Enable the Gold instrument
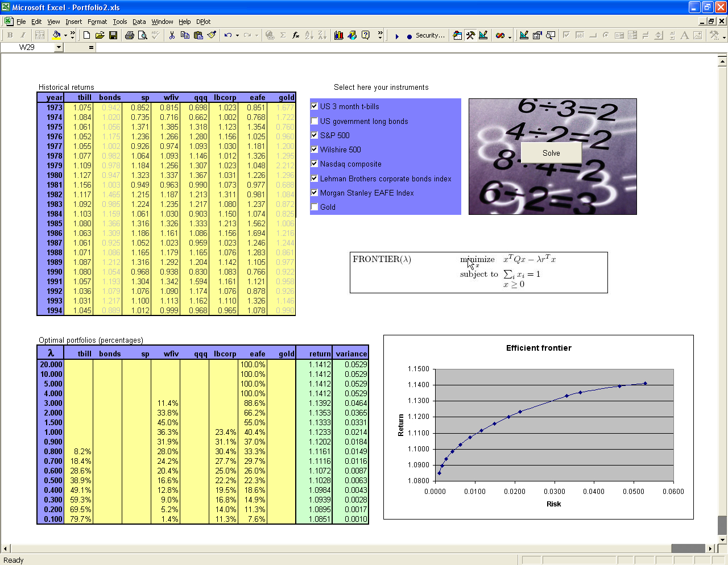 [315, 207]
